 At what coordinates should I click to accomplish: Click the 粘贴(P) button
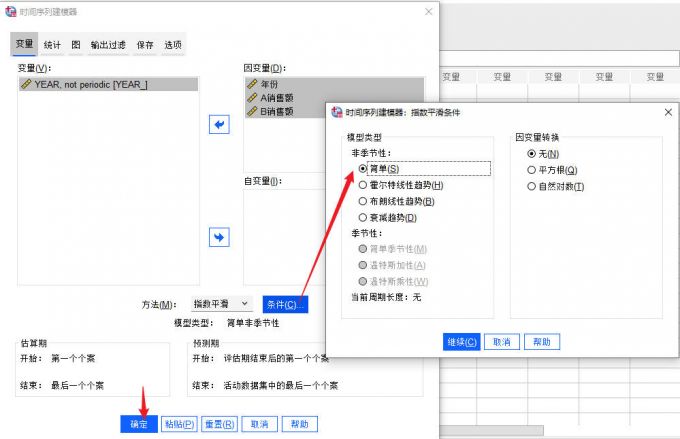(179, 424)
